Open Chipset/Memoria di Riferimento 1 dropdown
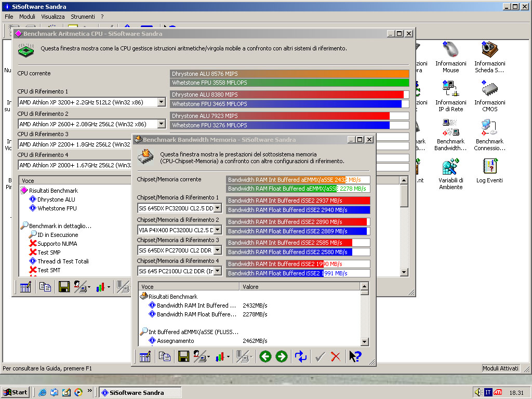Viewport: 532px width, 399px height. pos(218,208)
